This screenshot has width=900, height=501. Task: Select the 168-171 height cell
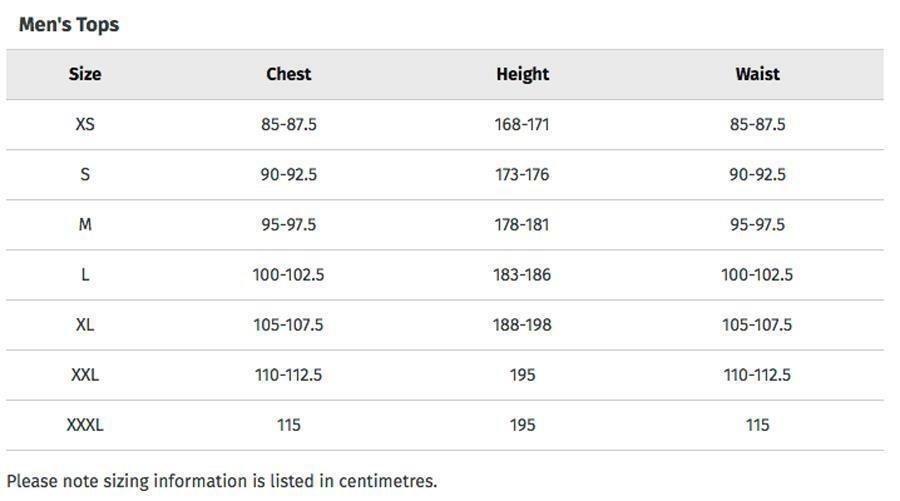coord(522,125)
